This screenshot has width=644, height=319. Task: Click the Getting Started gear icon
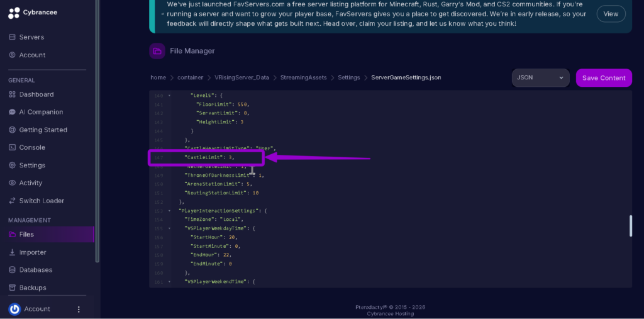pos(13,130)
